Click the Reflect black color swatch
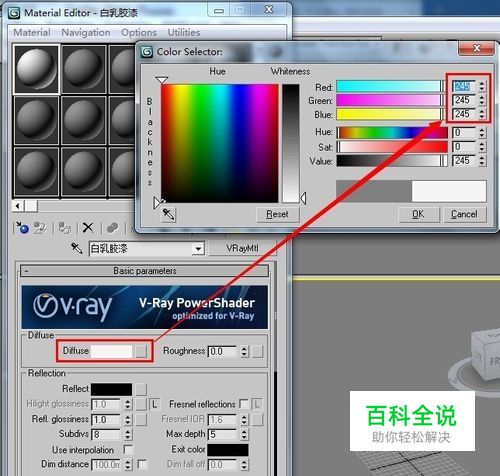Image resolution: width=500 pixels, height=476 pixels. click(x=111, y=389)
